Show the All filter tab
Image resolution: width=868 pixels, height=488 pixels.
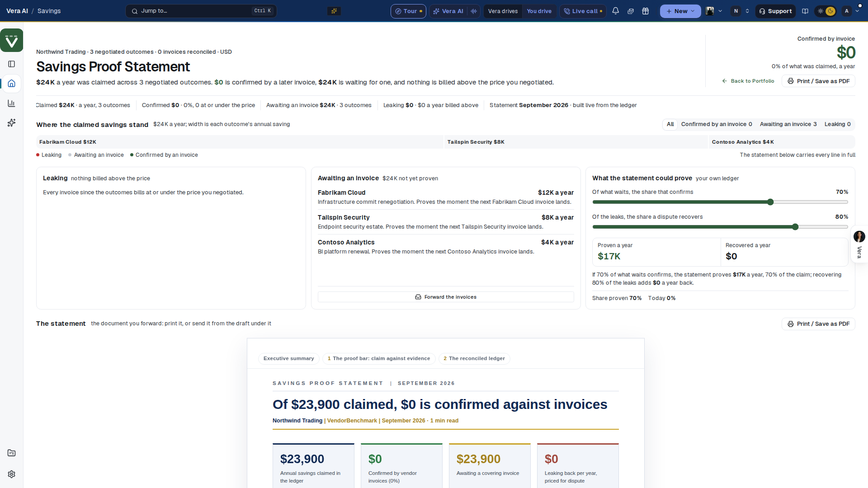pos(670,124)
